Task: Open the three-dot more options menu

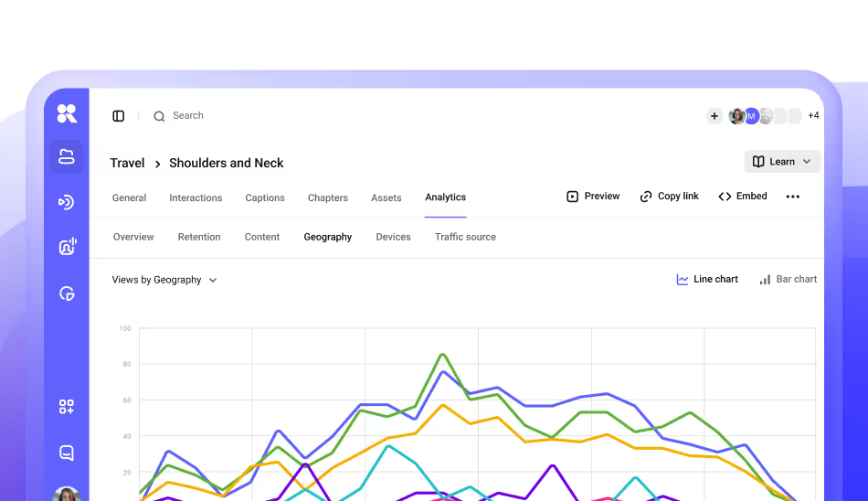Action: click(x=793, y=197)
